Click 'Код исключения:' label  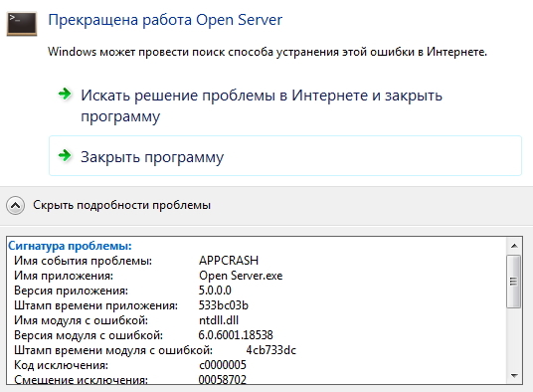(x=62, y=365)
